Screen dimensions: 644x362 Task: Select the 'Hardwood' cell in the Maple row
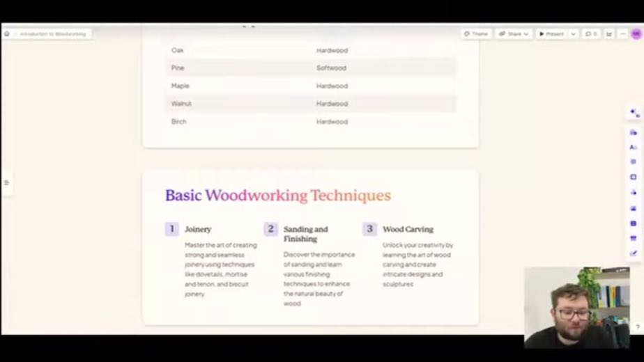[332, 86]
